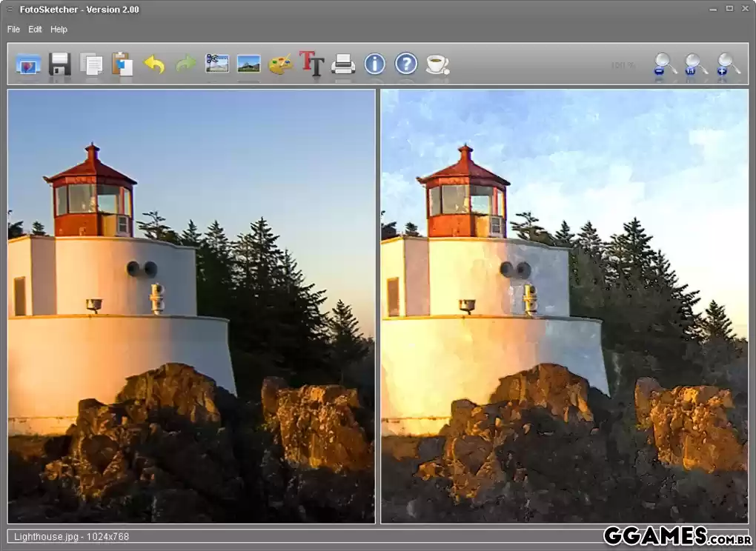The width and height of the screenshot is (756, 551).
Task: Click the crop picture scissors icon
Action: tap(217, 64)
